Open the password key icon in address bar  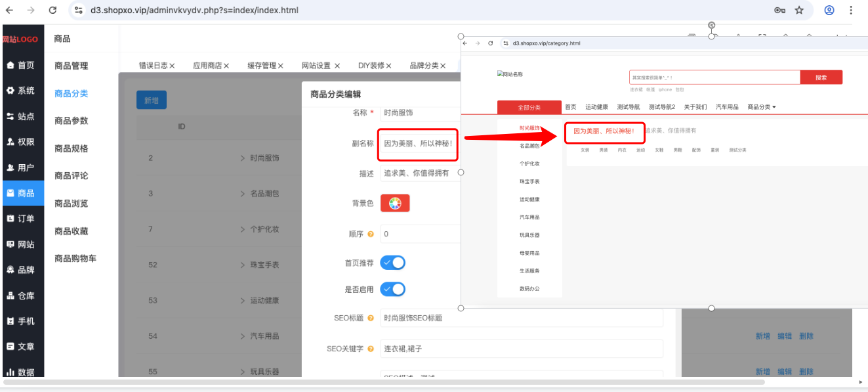(779, 11)
